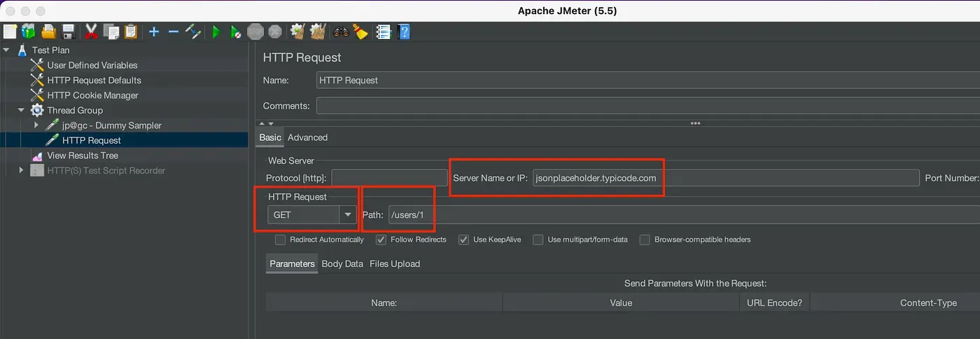This screenshot has width=980, height=339.
Task: Toggle the Use KeepAlive checkbox
Action: (463, 240)
